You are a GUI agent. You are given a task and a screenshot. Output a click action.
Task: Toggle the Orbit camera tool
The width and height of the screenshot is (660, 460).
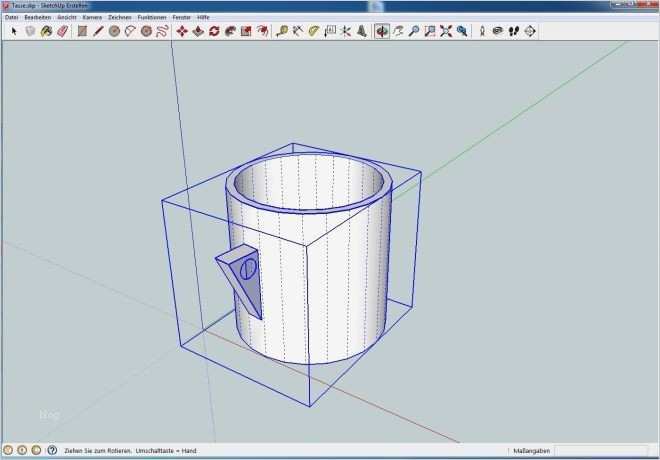coord(382,31)
